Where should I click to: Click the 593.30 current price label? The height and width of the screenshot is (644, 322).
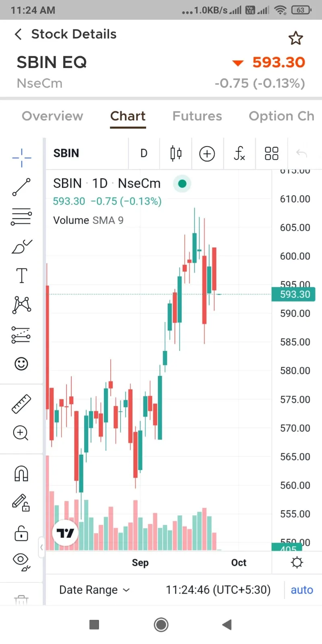tap(294, 294)
